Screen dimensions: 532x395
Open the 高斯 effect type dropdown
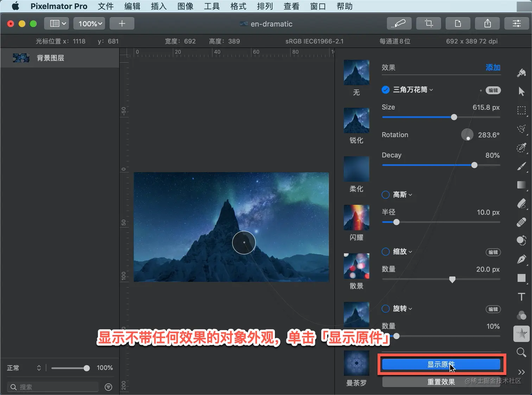click(403, 195)
